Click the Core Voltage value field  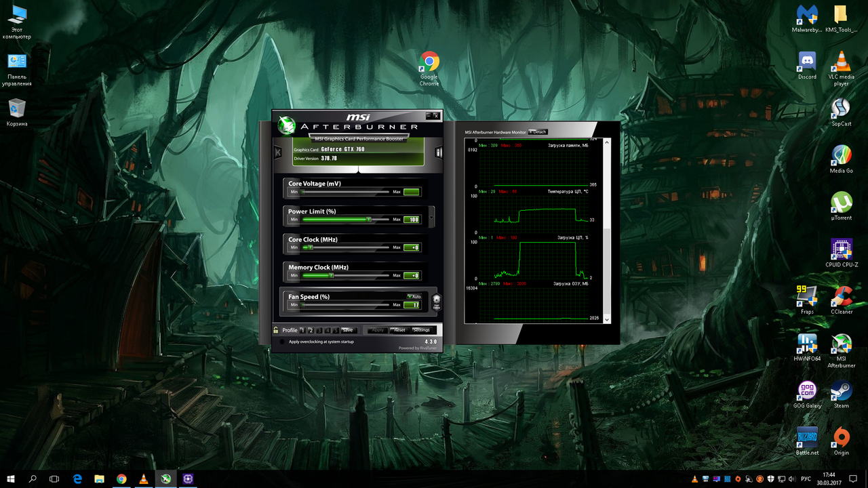click(x=412, y=192)
